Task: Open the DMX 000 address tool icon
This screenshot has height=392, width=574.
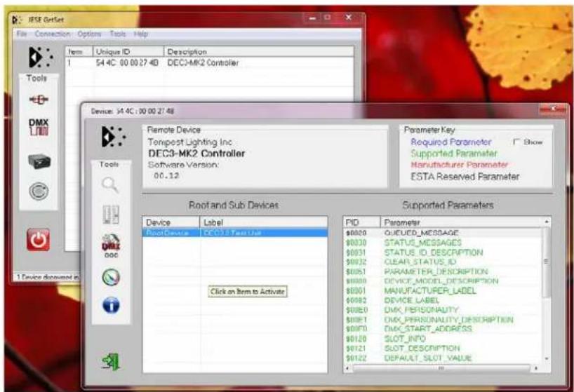Action: 111,246
